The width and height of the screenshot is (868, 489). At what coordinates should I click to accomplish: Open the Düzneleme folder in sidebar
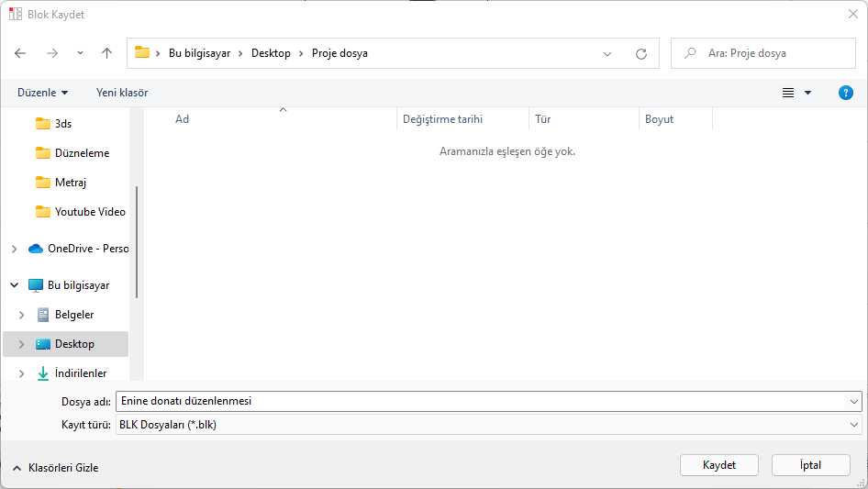(x=72, y=153)
